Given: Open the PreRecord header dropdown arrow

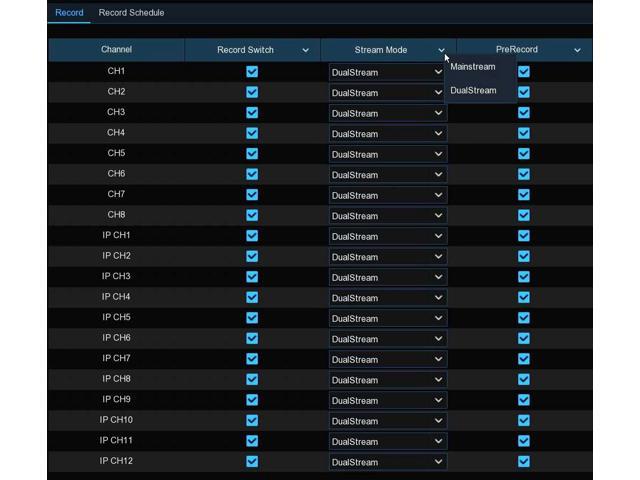Looking at the screenshot, I should [x=577, y=50].
